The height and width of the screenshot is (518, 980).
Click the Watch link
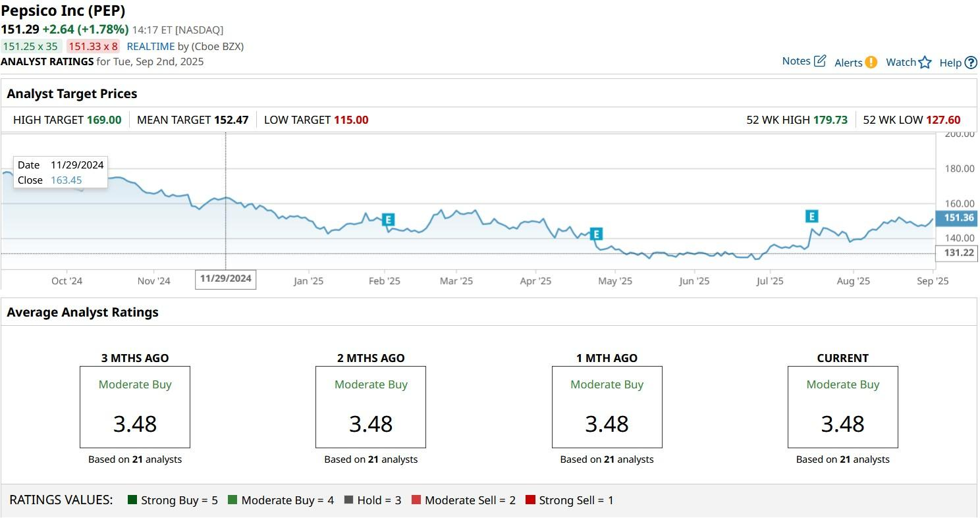[901, 63]
